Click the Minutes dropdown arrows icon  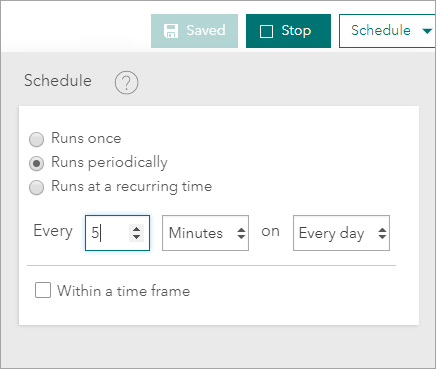tap(241, 233)
